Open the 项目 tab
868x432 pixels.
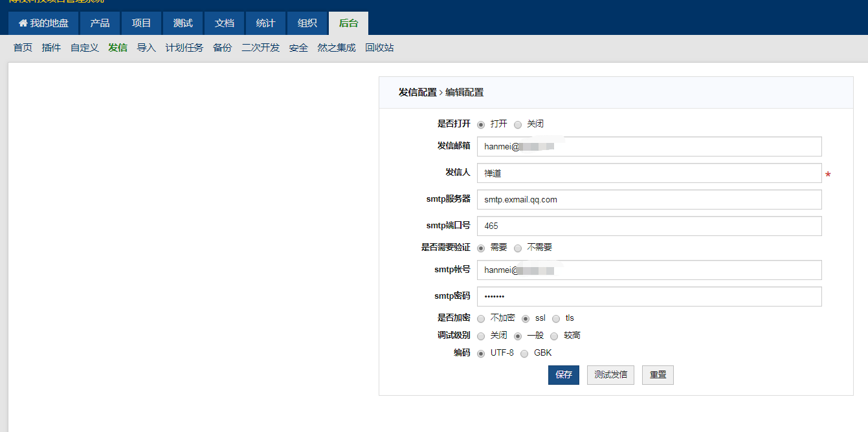[x=141, y=23]
